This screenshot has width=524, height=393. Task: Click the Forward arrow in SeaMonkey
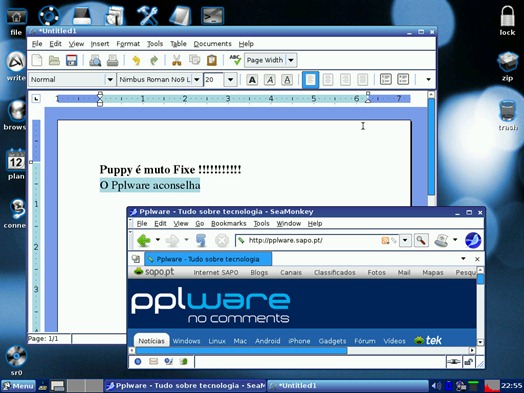coord(172,240)
